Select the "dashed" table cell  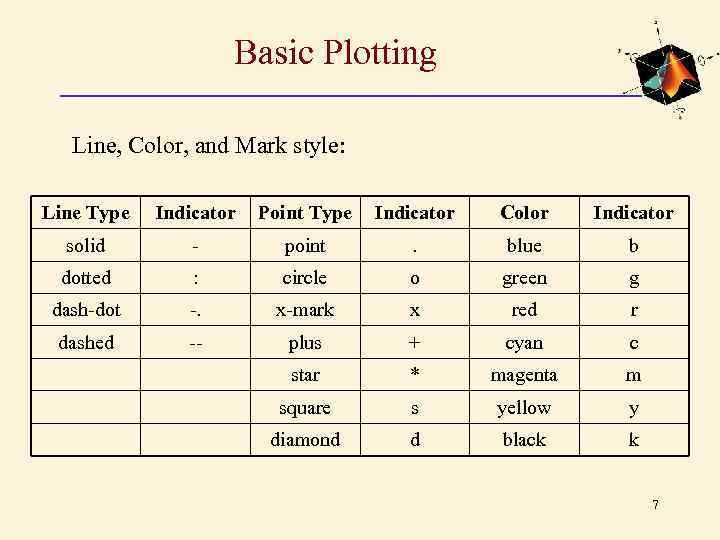tap(86, 343)
